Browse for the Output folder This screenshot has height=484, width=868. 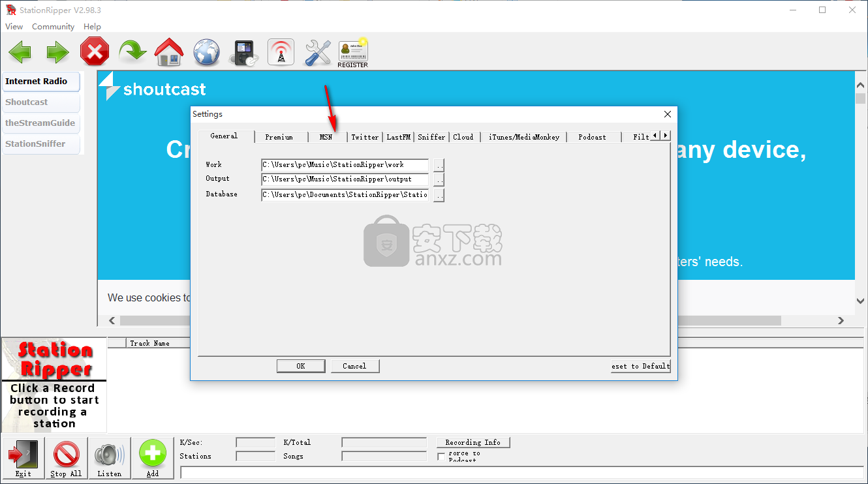coord(439,179)
